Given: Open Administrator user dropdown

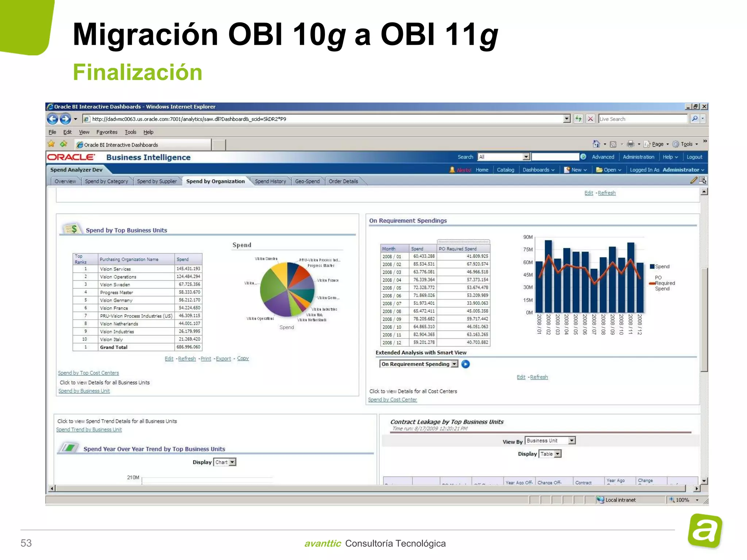Looking at the screenshot, I should point(684,170).
